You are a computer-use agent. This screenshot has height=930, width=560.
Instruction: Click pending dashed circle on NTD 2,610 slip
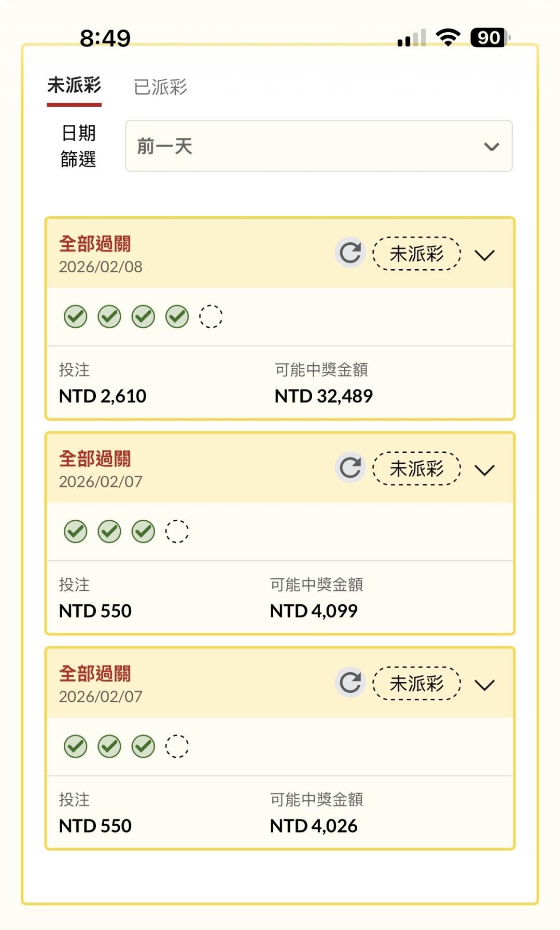[211, 316]
